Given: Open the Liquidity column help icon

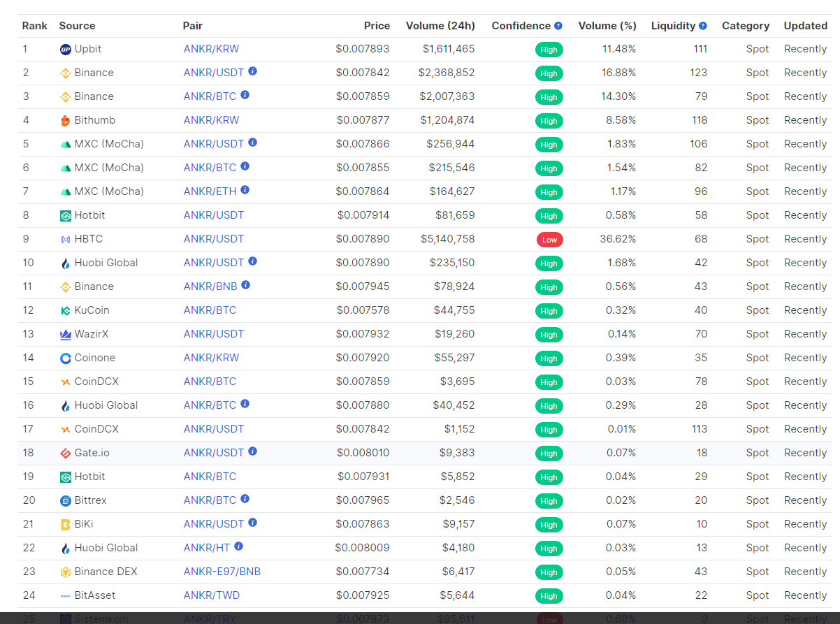Looking at the screenshot, I should pos(703,26).
